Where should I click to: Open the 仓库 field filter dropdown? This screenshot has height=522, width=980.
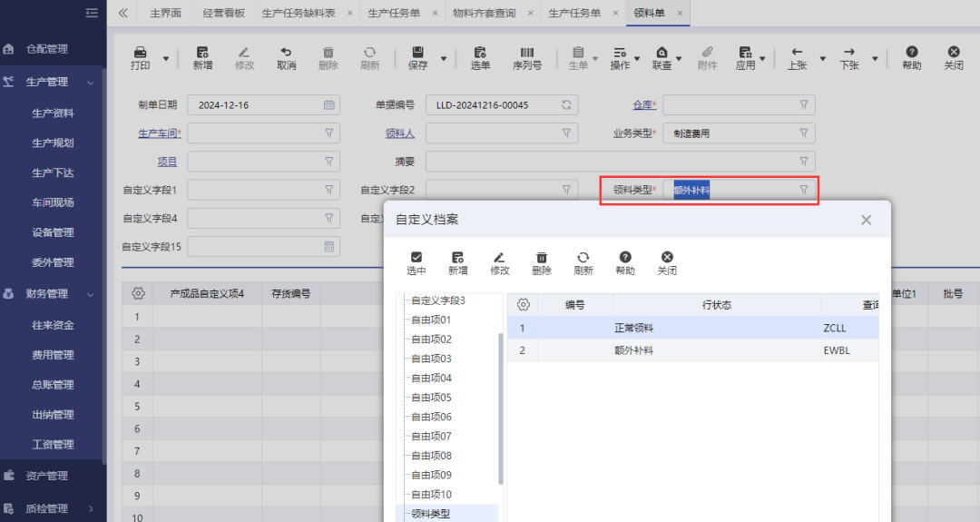[x=804, y=104]
